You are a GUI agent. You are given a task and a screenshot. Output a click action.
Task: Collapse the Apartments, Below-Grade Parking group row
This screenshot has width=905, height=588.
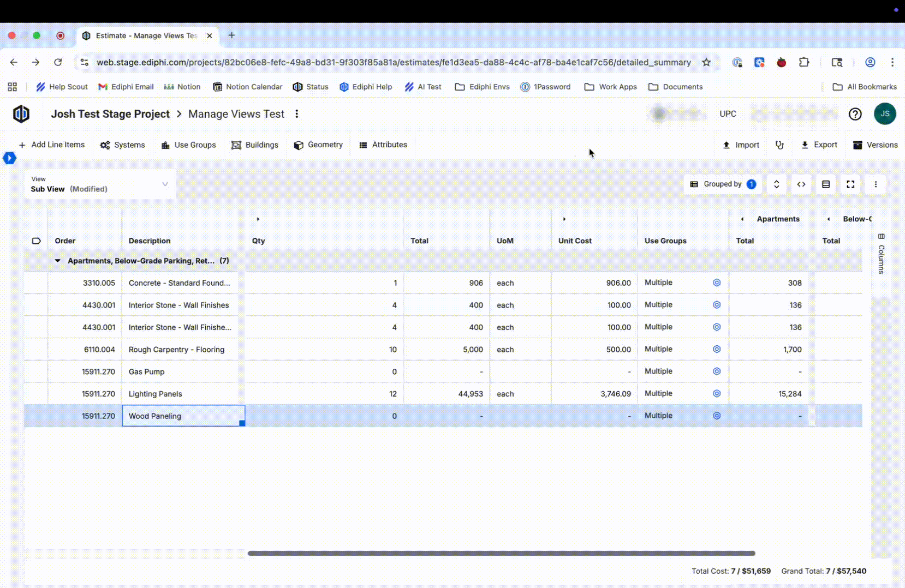pyautogui.click(x=57, y=261)
